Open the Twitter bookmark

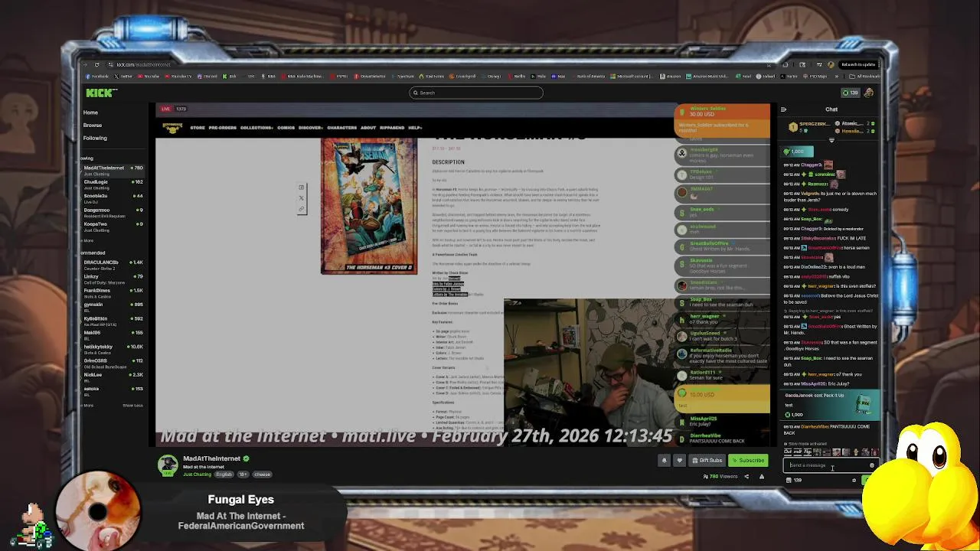coord(124,77)
